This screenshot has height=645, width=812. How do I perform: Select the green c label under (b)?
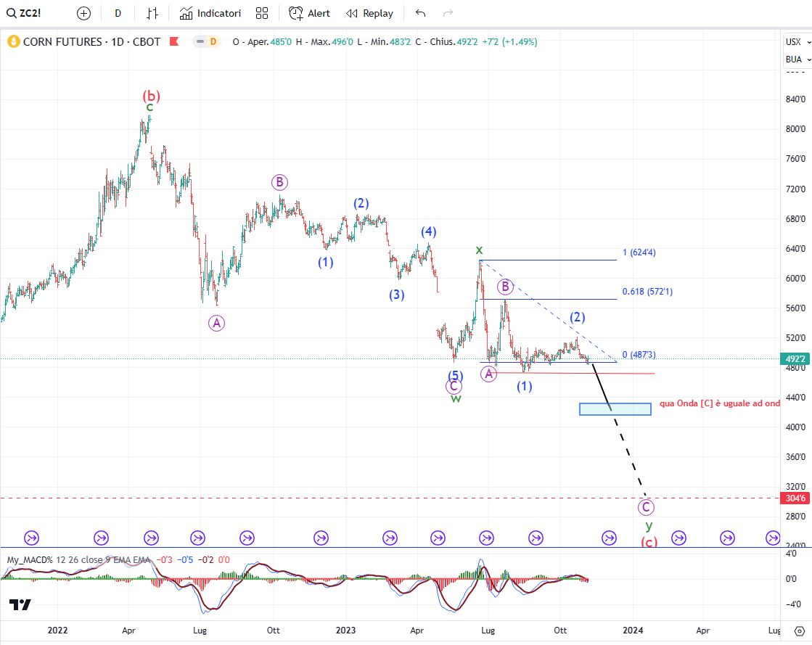pos(149,107)
